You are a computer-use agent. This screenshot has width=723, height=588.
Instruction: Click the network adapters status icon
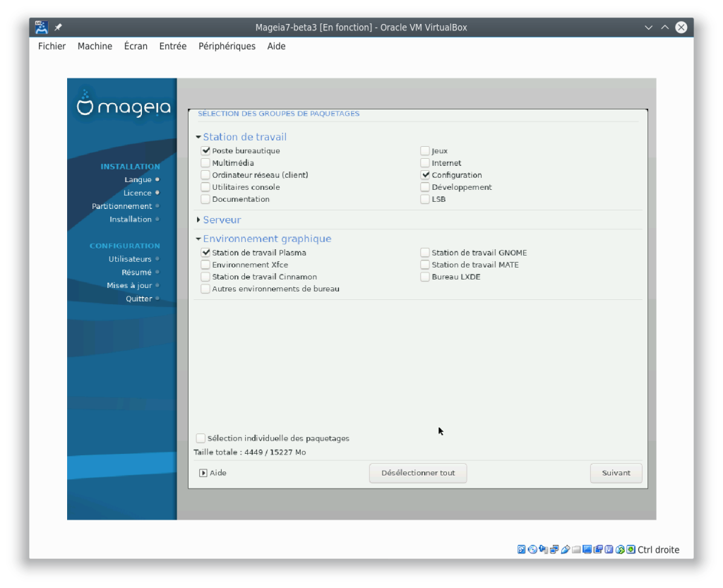554,549
